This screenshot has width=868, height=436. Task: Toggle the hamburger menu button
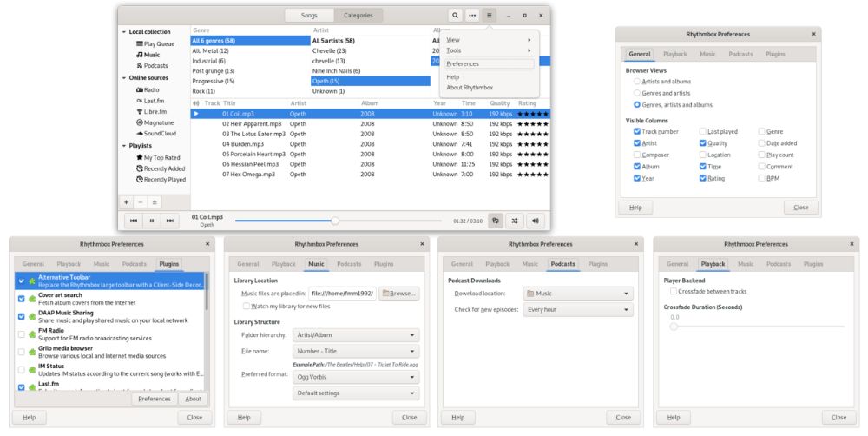(x=490, y=16)
